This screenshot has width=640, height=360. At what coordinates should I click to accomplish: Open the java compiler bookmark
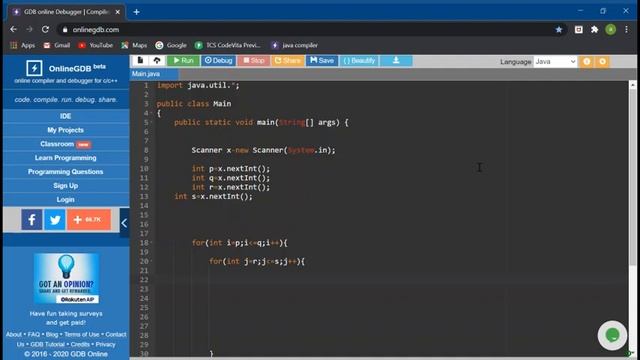click(295, 45)
